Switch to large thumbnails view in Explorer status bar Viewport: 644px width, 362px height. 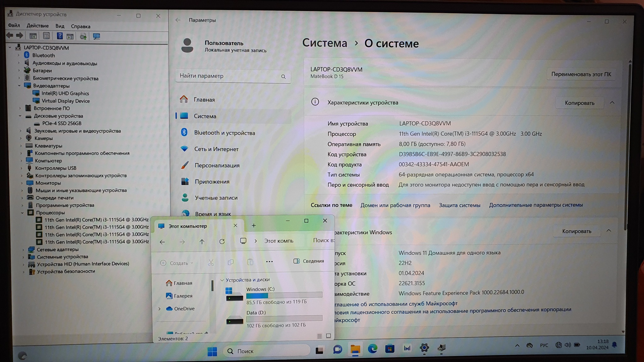(x=329, y=336)
